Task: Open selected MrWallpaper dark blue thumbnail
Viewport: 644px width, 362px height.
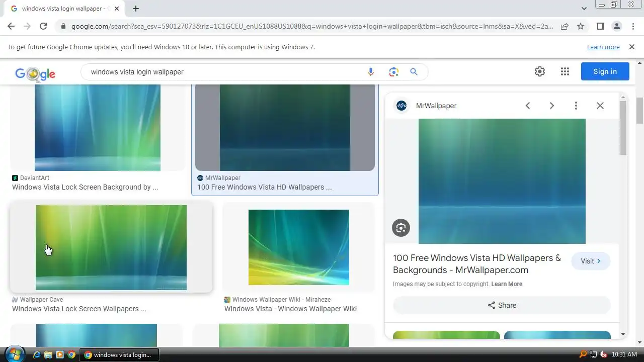Action: pyautogui.click(x=285, y=128)
